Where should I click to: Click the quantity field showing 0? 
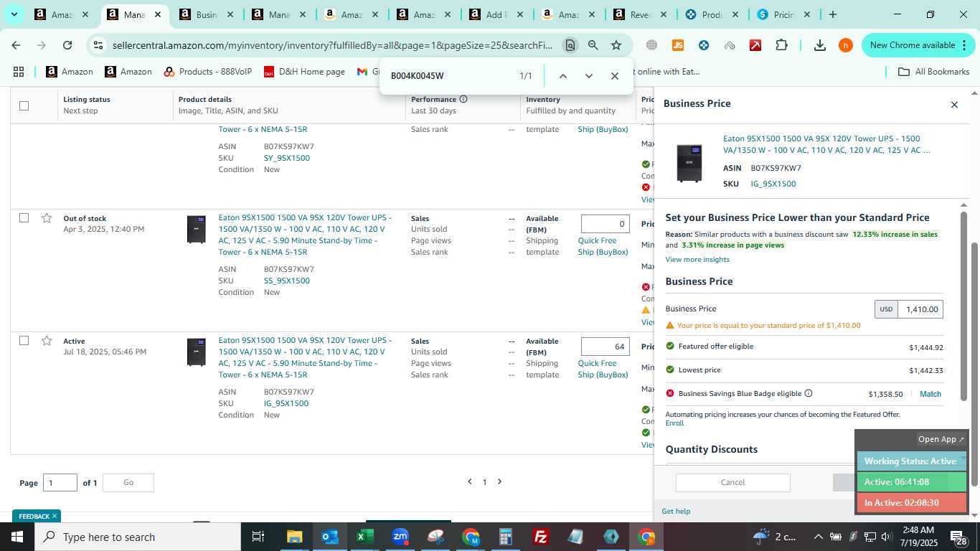[x=606, y=224]
